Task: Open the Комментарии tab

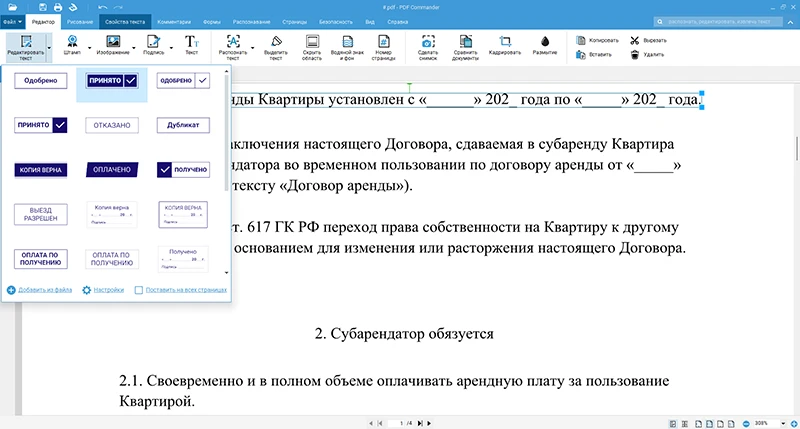Action: tap(174, 22)
